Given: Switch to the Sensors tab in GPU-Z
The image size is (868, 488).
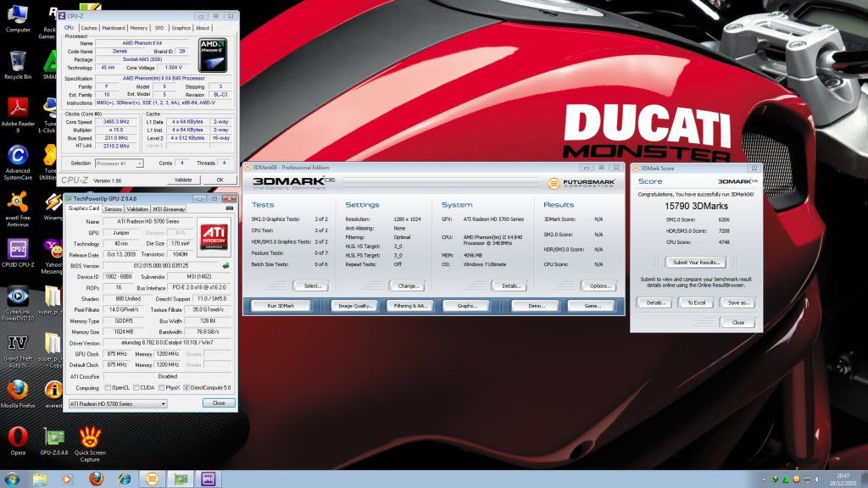Looking at the screenshot, I should 113,209.
